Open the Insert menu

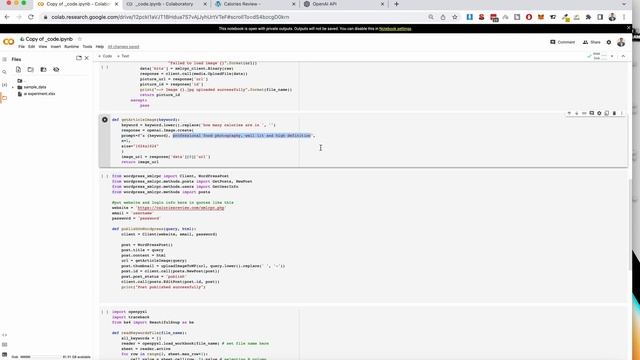[x=56, y=47]
